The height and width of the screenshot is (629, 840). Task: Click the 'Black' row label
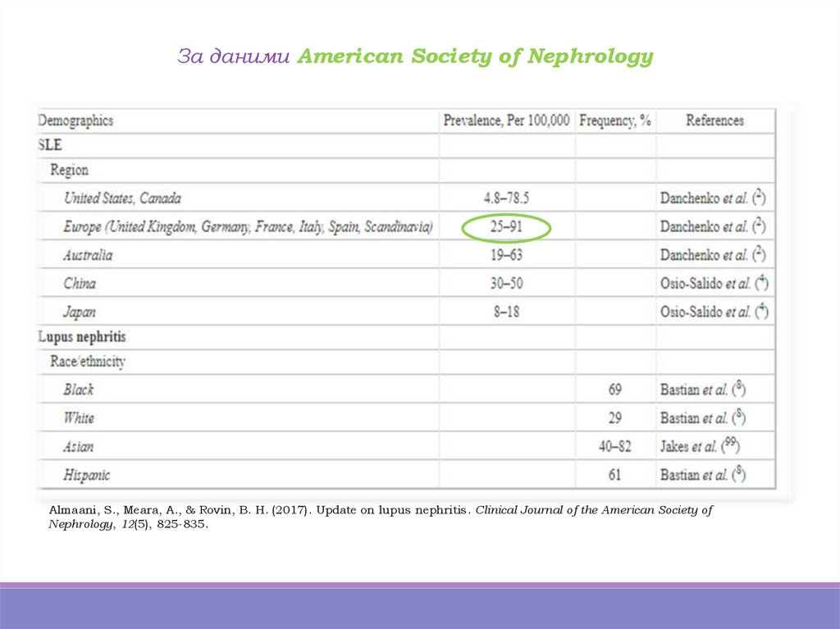[x=78, y=390]
